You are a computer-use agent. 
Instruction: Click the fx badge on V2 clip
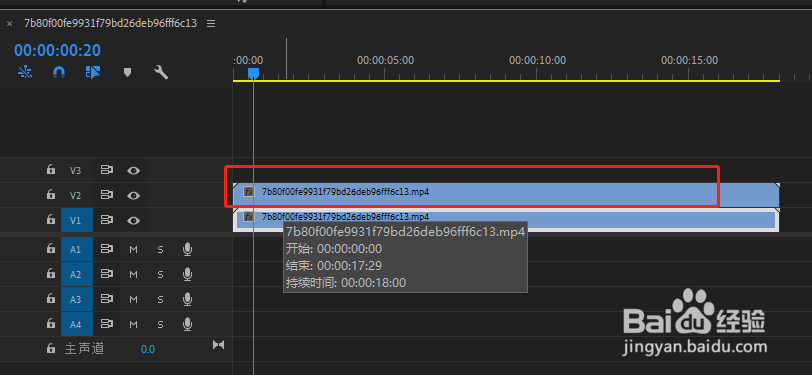pos(249,192)
